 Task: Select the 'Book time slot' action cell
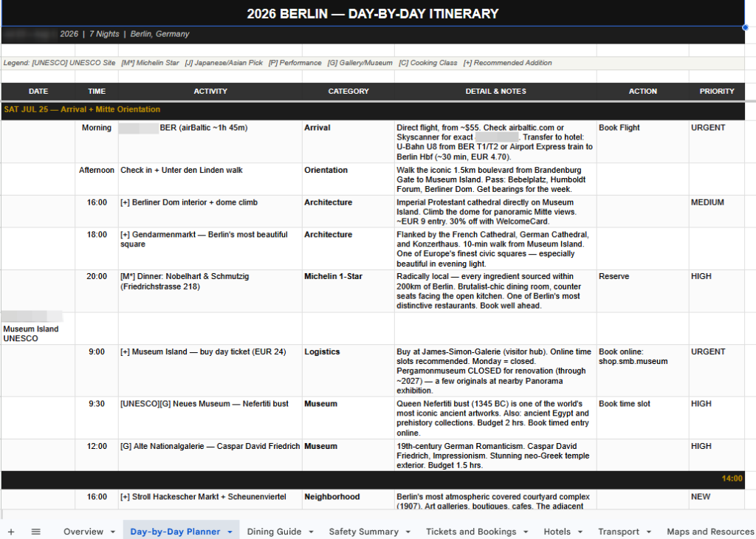(643, 417)
